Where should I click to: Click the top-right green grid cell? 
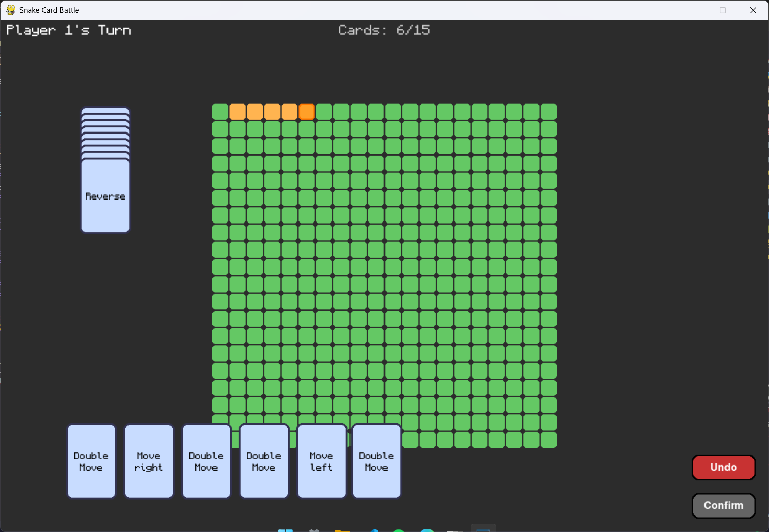click(548, 112)
